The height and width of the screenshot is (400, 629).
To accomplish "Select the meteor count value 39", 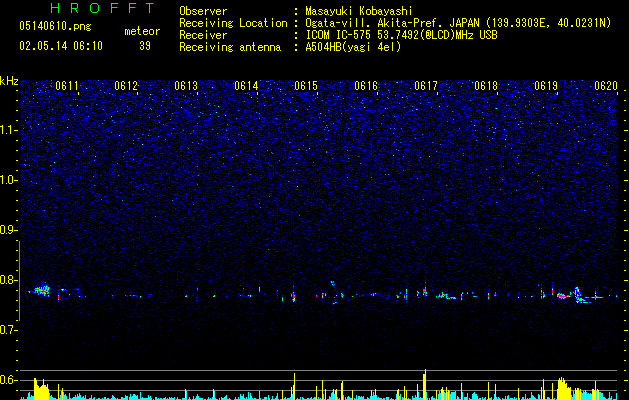I will pos(145,46).
